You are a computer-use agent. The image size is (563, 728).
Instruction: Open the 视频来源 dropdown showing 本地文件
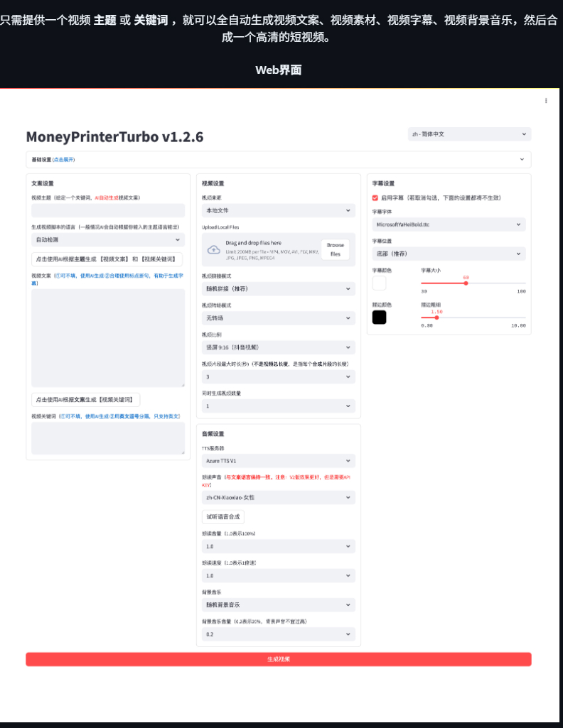(278, 210)
